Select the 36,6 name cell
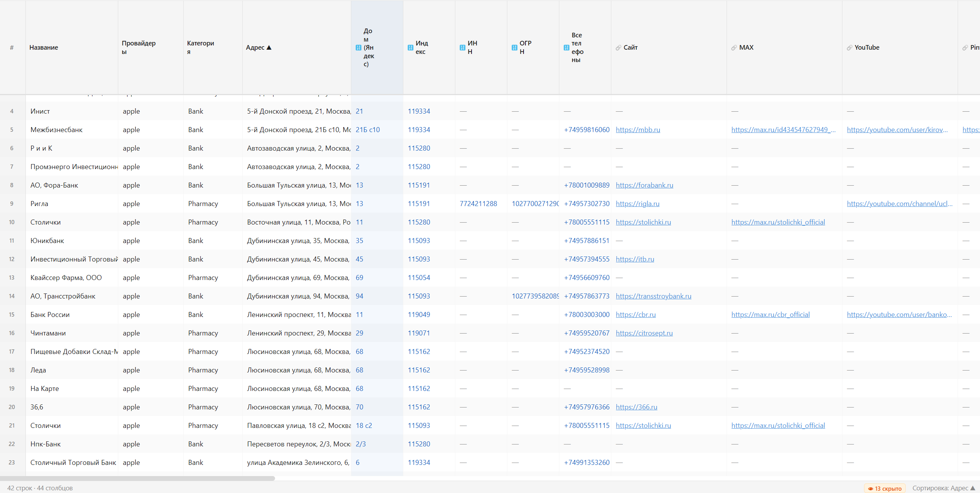This screenshot has width=980, height=493. pyautogui.click(x=72, y=407)
